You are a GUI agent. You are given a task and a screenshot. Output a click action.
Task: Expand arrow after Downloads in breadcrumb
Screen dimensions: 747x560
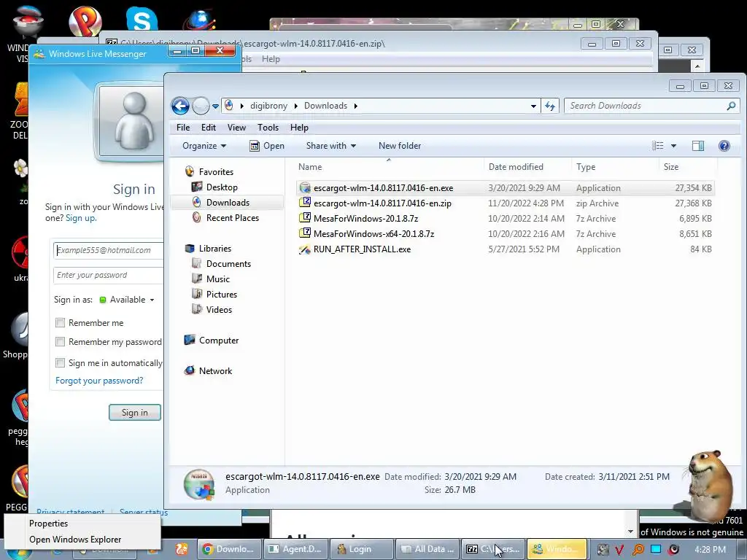(355, 106)
